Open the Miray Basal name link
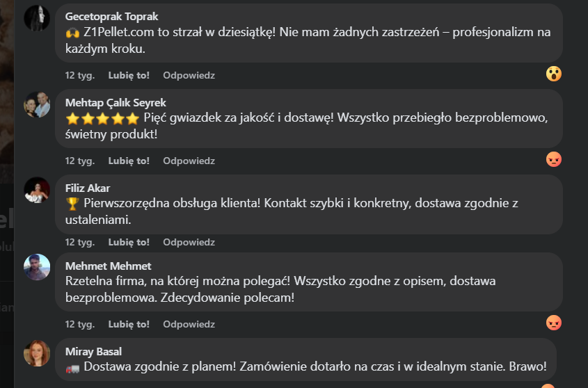 [93, 351]
